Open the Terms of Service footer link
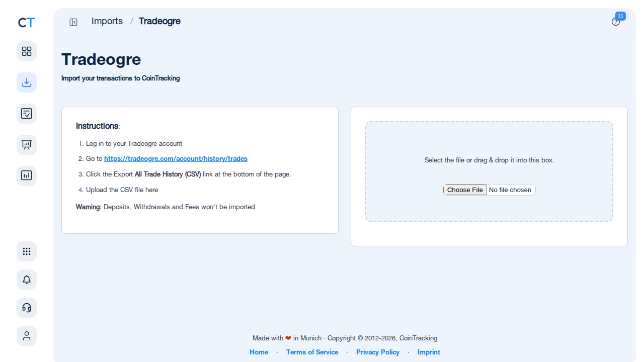The height and width of the screenshot is (362, 644). pos(312,352)
